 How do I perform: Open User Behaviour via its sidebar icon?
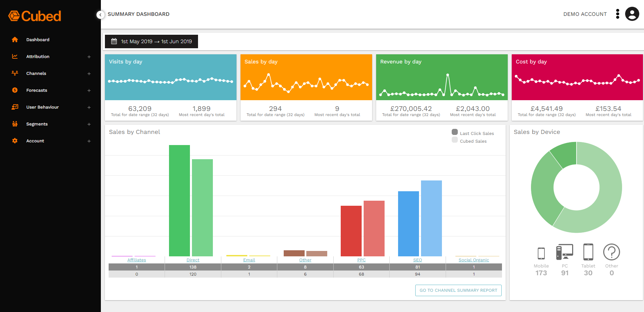[x=15, y=107]
